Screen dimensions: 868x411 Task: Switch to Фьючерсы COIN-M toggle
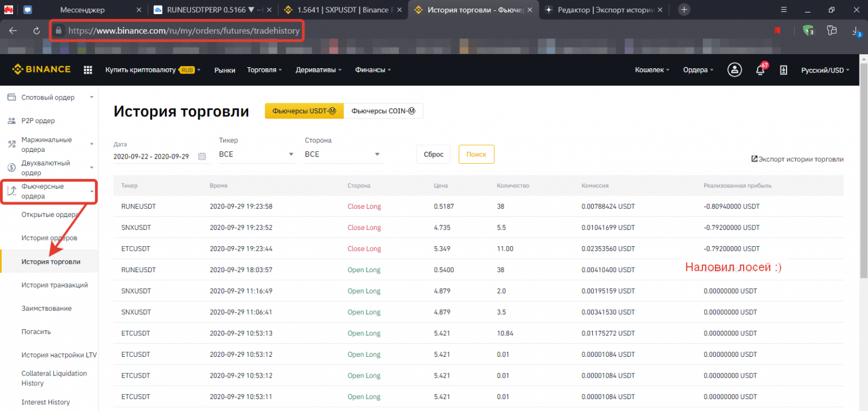tap(383, 111)
